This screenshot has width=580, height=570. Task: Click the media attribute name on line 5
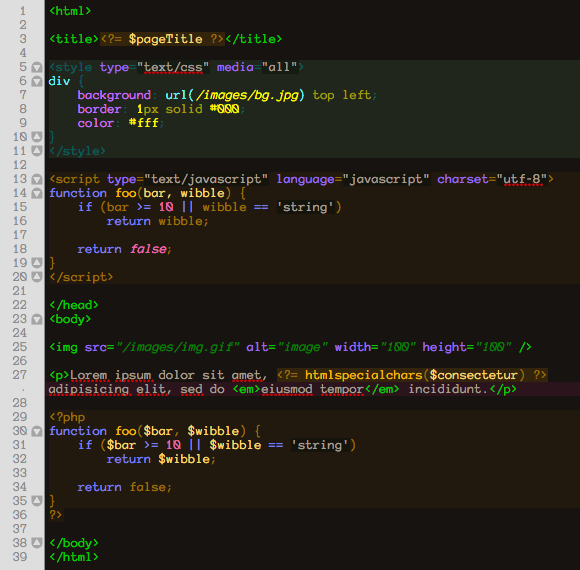click(235, 67)
